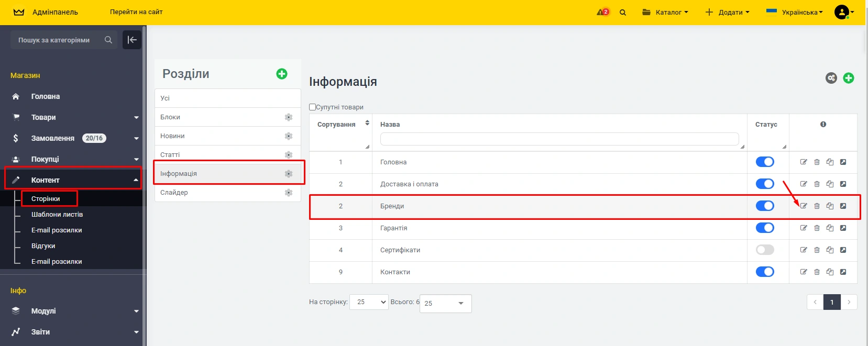Open the per-page 25 select dropdown
Viewport: 868px width, 346px height.
pyautogui.click(x=369, y=302)
